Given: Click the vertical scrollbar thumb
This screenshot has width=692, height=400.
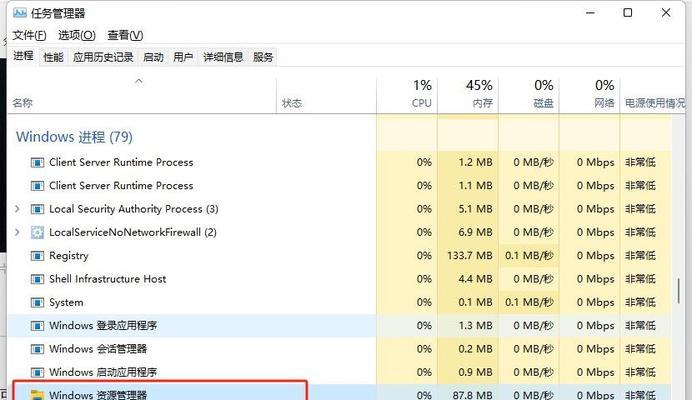Looking at the screenshot, I should tap(679, 291).
